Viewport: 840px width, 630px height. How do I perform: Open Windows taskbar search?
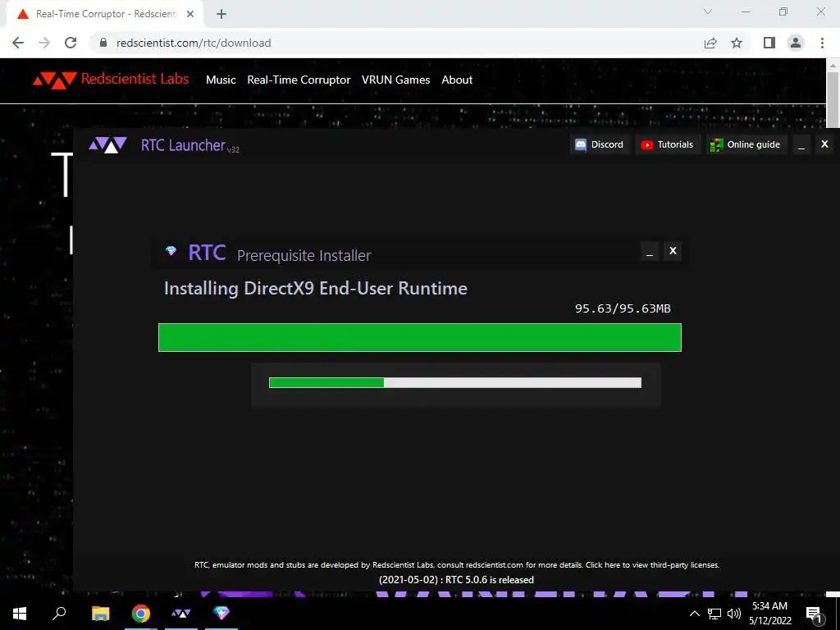[59, 614]
